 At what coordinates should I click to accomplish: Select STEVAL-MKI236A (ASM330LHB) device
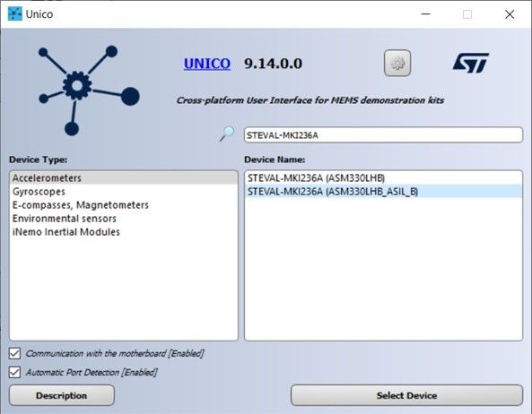[383, 177]
